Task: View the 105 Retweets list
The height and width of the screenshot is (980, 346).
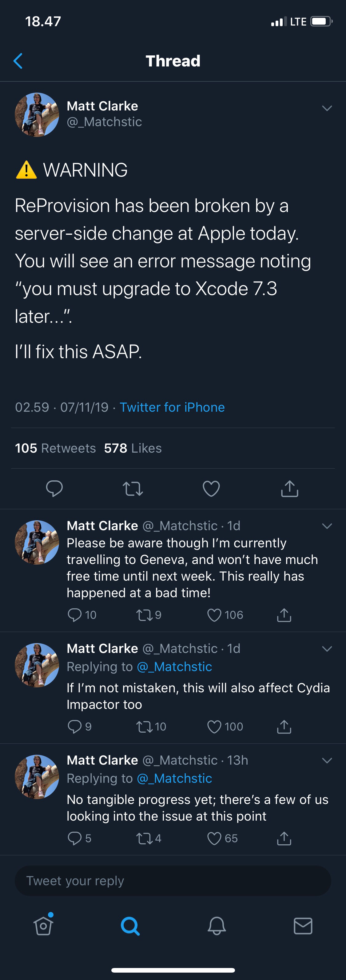Action: pos(55,448)
